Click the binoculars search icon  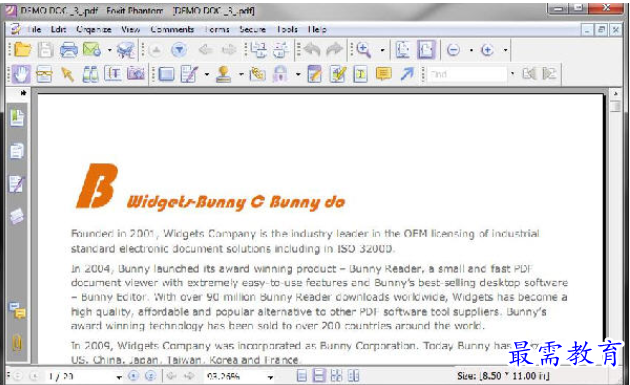point(90,74)
